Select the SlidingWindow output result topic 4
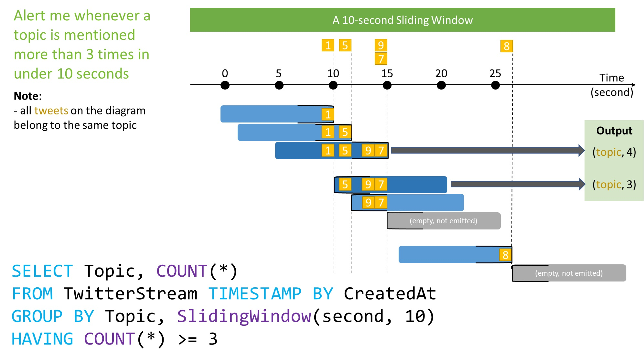Screen dimensions: 644x361 point(604,151)
